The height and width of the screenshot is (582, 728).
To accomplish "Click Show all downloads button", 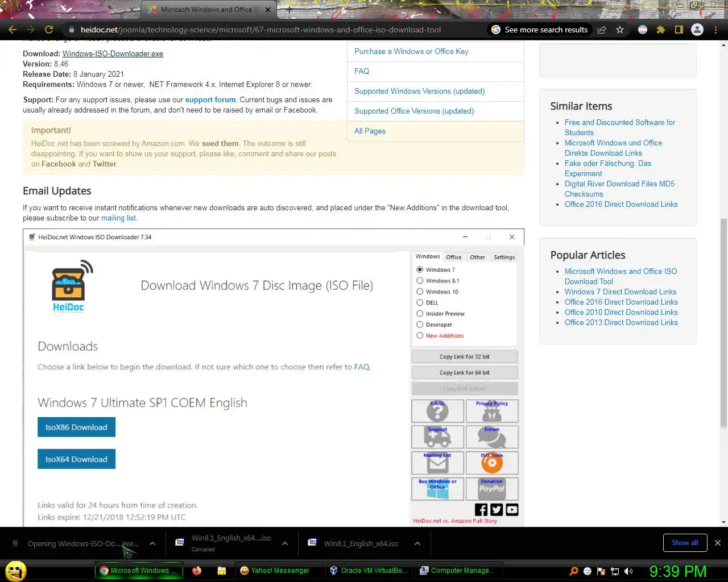I will point(685,543).
